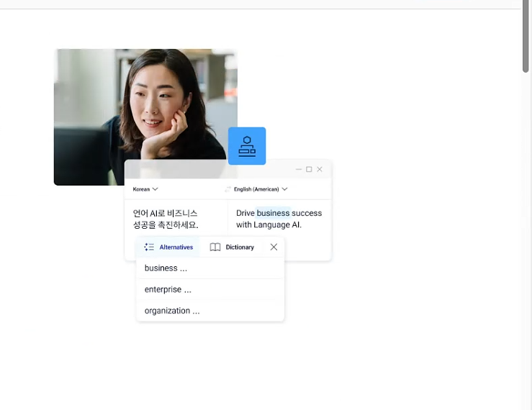This screenshot has width=532, height=410.
Task: Select the "organization ..." alternative
Action: (210, 311)
